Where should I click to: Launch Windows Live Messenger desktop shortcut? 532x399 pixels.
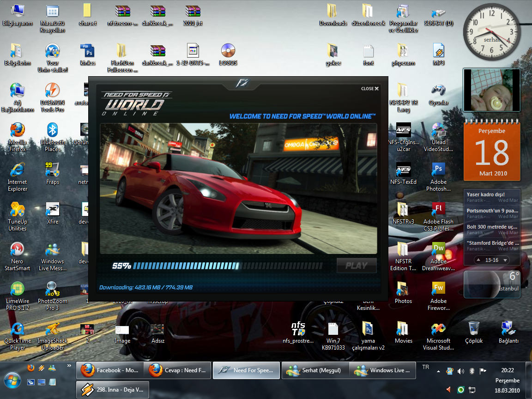click(x=52, y=256)
